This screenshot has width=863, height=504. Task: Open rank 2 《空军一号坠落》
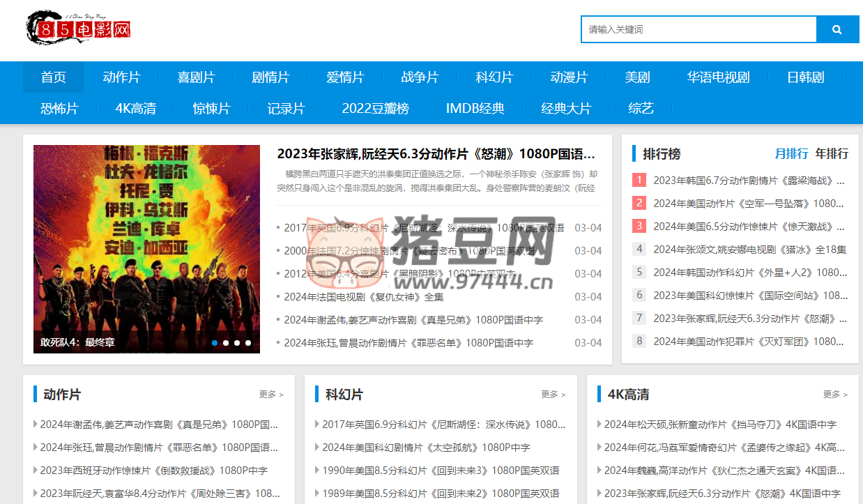coord(749,204)
